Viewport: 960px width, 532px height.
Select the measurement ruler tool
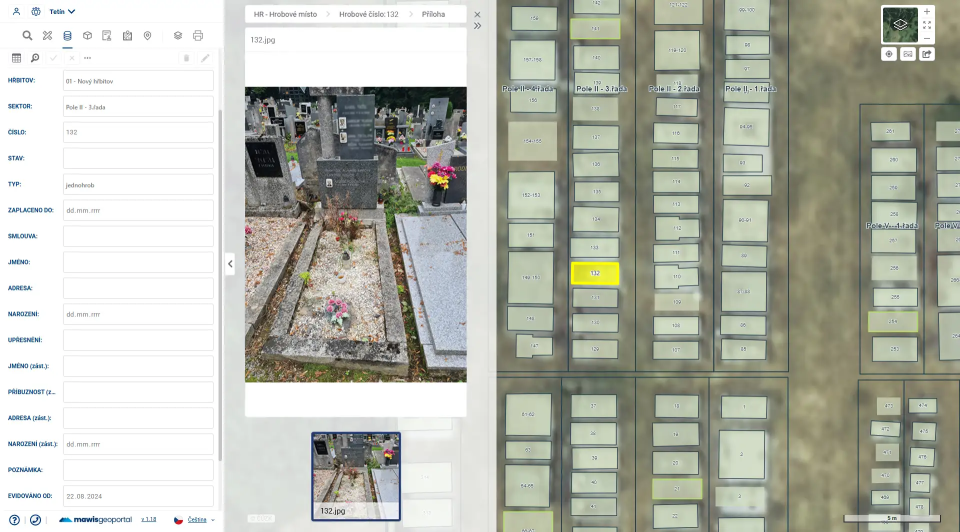point(47,36)
